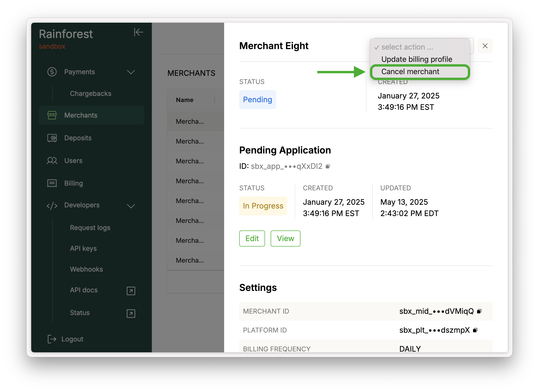Click the Merchants storefront icon
This screenshot has height=392, width=539.
pos(52,115)
